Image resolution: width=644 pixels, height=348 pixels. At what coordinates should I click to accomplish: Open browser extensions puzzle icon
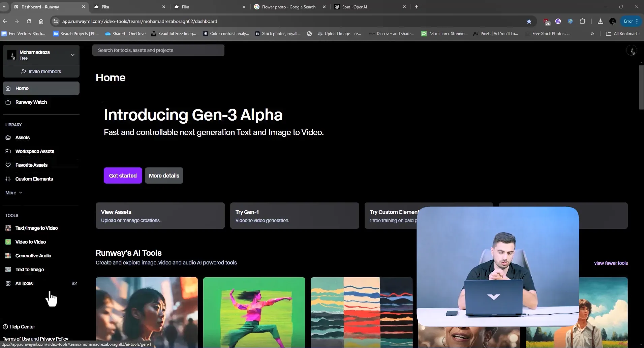pos(582,21)
